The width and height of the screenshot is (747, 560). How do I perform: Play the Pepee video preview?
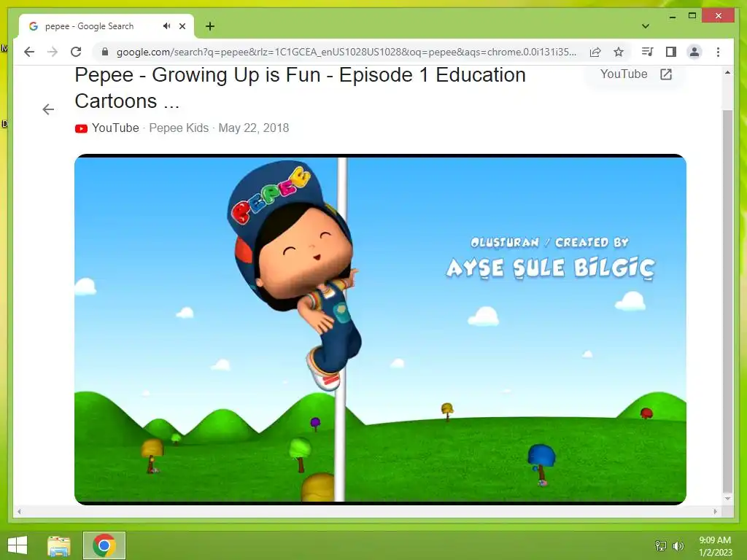380,329
